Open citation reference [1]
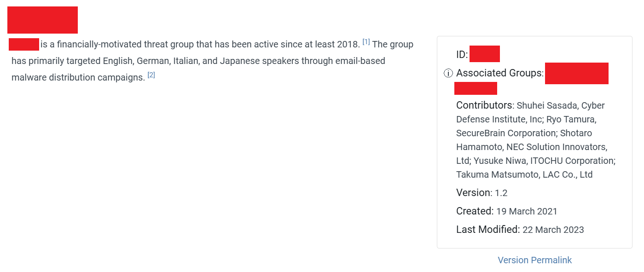 (366, 42)
